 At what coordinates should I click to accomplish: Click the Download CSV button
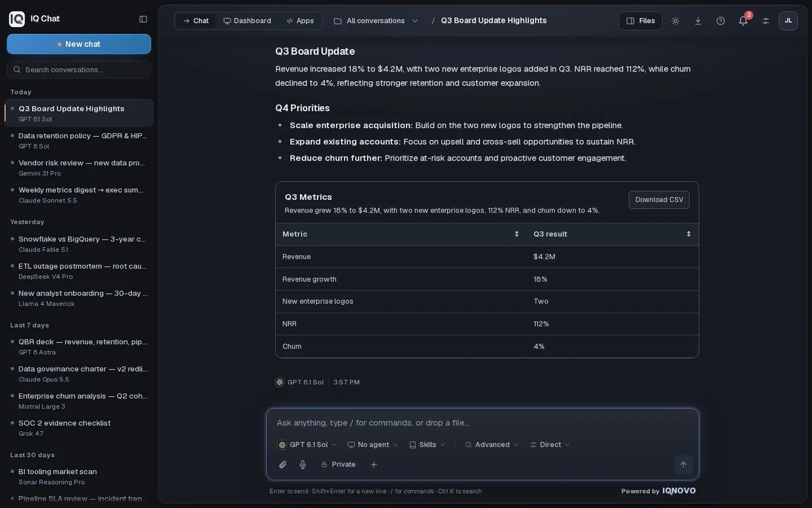click(x=659, y=200)
